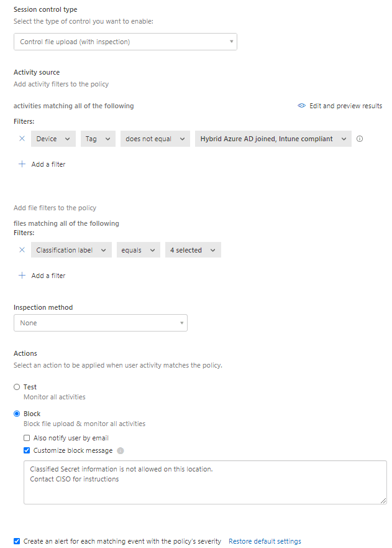Select the Block action radio button
Image resolution: width=392 pixels, height=548 pixels.
(x=17, y=414)
